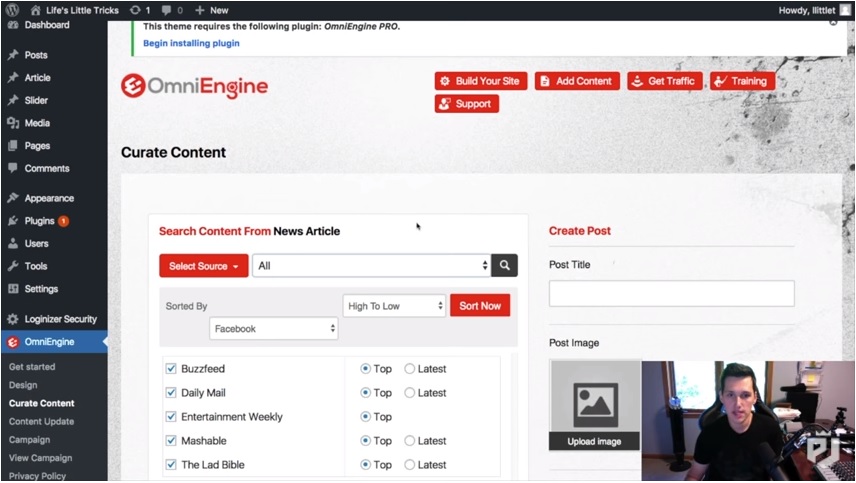
Task: Select Latest radio for Mashable
Action: pos(409,441)
